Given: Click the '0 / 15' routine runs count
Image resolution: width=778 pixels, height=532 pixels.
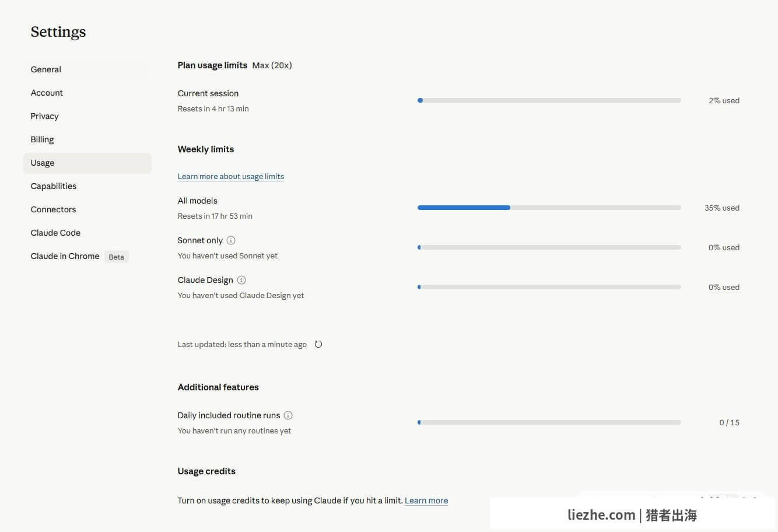Looking at the screenshot, I should pyautogui.click(x=730, y=422).
